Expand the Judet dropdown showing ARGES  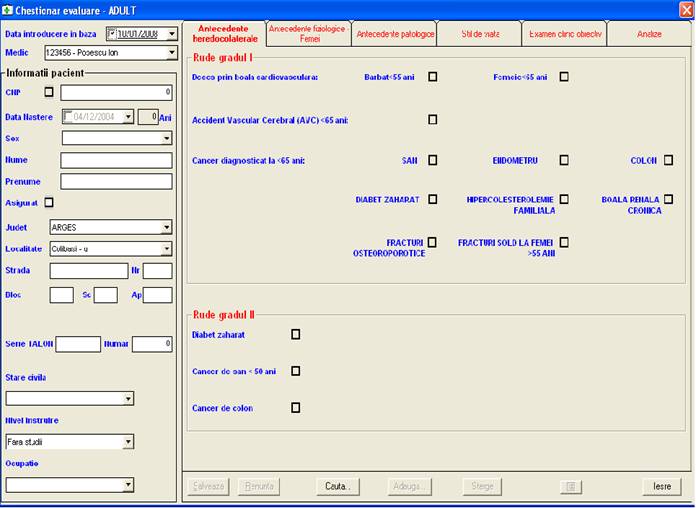pos(166,227)
